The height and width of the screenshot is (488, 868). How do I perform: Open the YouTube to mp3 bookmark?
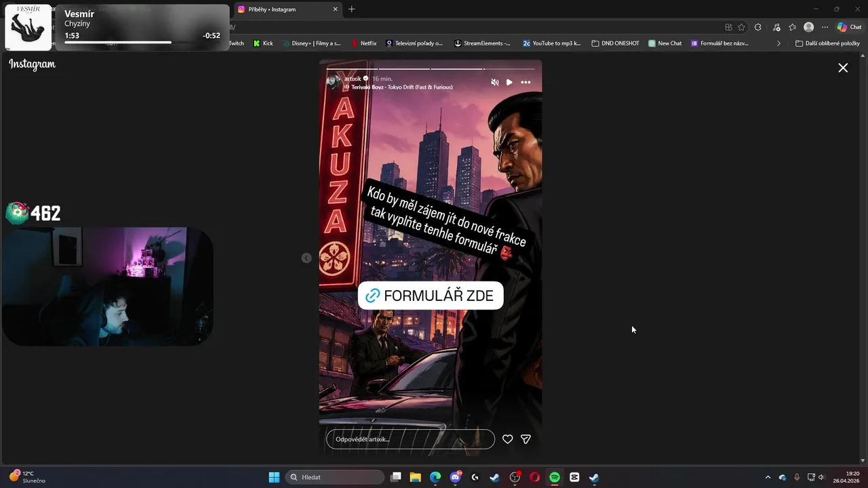point(551,43)
